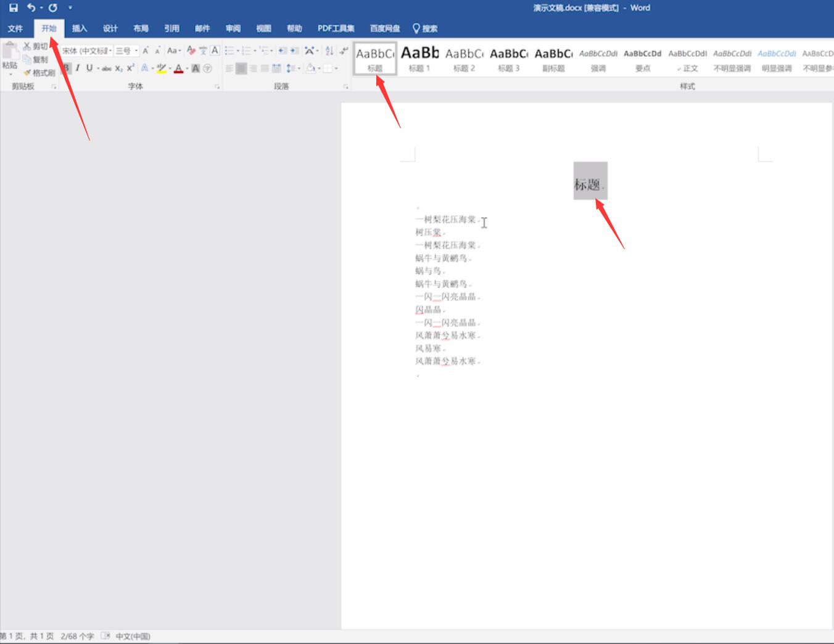Switch to the 插入 tab
The width and height of the screenshot is (834, 644).
(80, 28)
